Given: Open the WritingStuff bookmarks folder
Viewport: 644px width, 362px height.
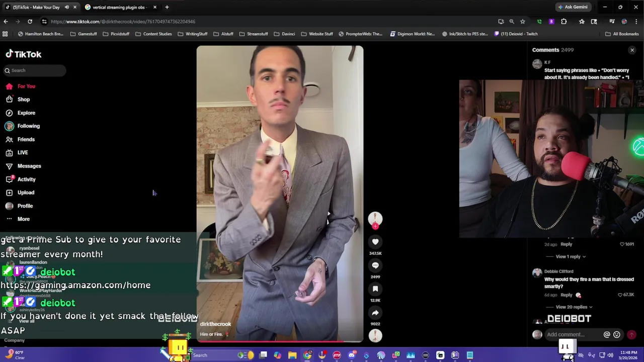Looking at the screenshot, I should click(193, 34).
